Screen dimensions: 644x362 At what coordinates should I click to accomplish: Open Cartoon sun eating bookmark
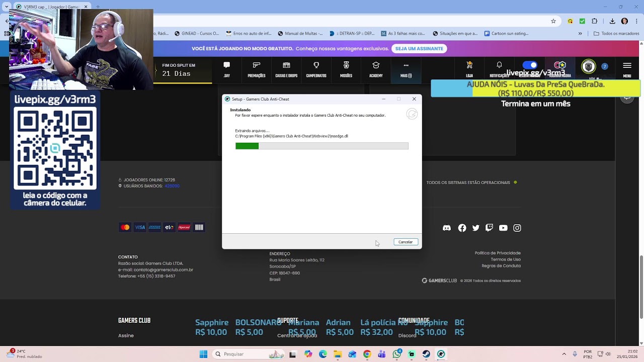tap(506, 34)
